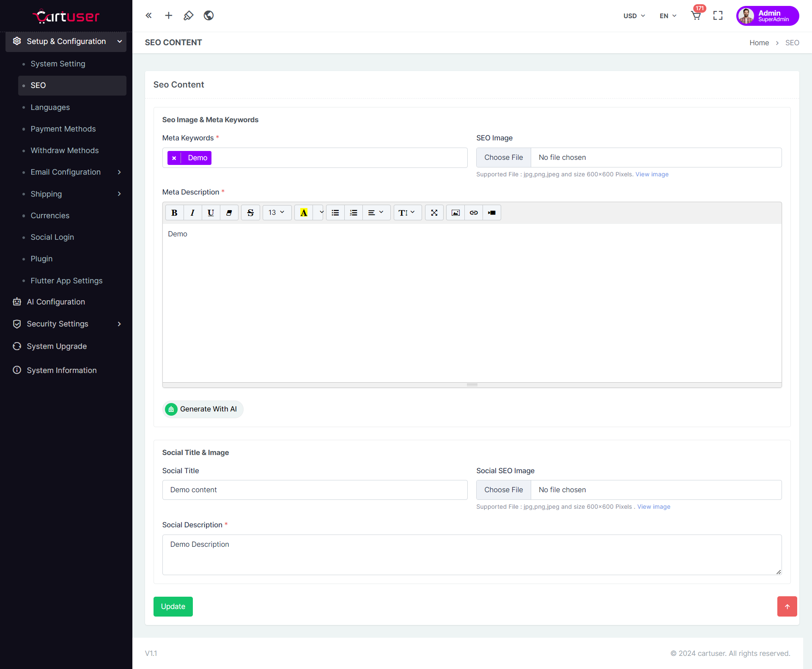Open Payment Methods menu item
This screenshot has height=669, width=812.
pyautogui.click(x=63, y=129)
